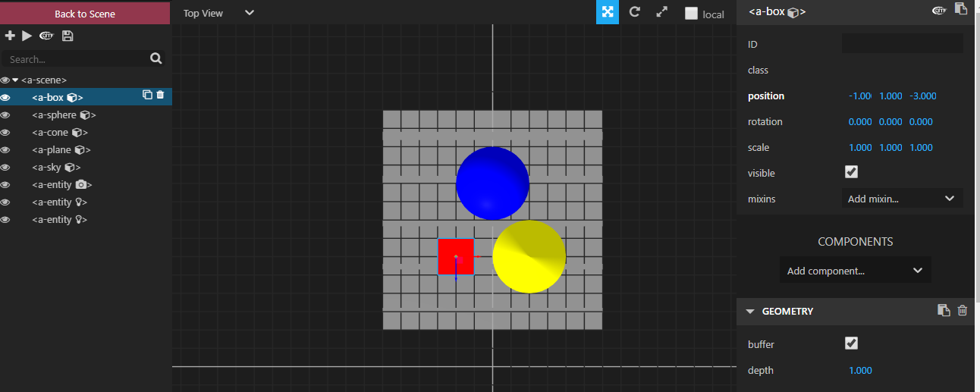Collapse the Geometry component section

(x=750, y=311)
